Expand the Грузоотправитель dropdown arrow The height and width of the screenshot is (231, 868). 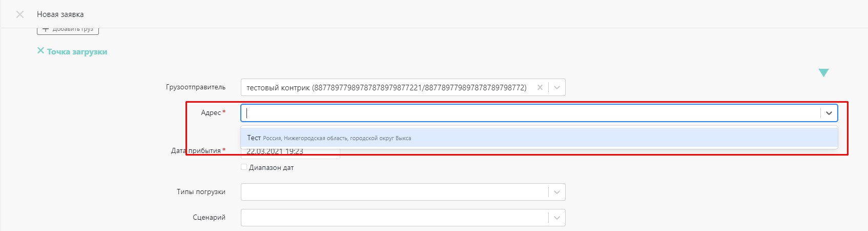pyautogui.click(x=557, y=87)
